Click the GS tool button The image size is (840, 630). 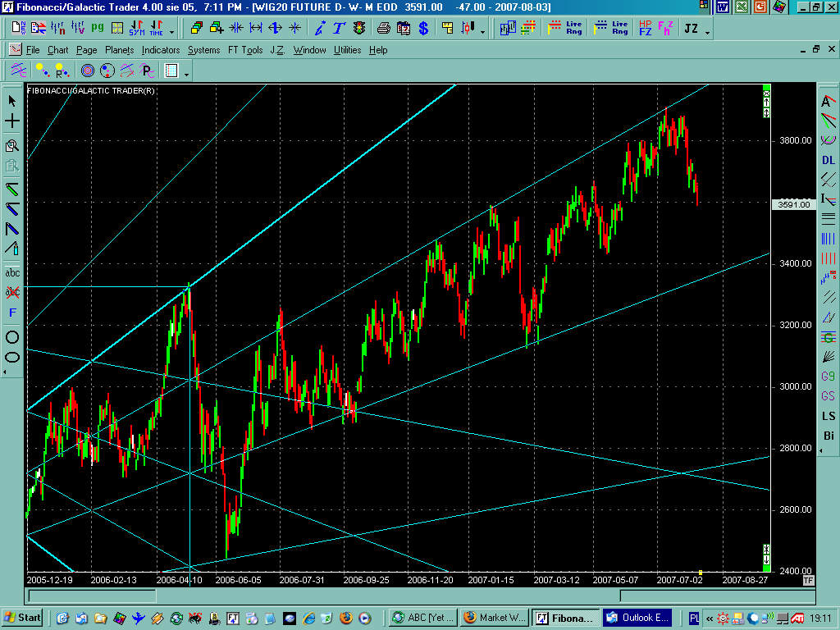point(829,396)
